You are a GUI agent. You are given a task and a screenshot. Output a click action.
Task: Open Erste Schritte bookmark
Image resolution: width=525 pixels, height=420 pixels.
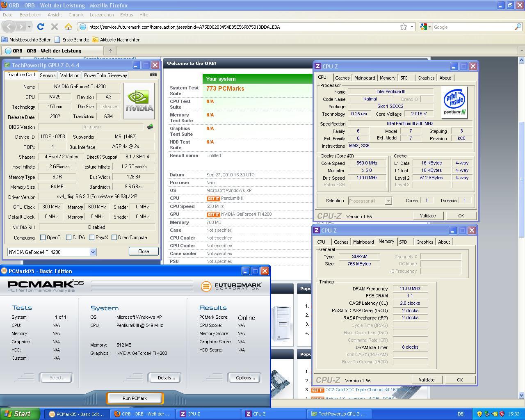pyautogui.click(x=72, y=40)
